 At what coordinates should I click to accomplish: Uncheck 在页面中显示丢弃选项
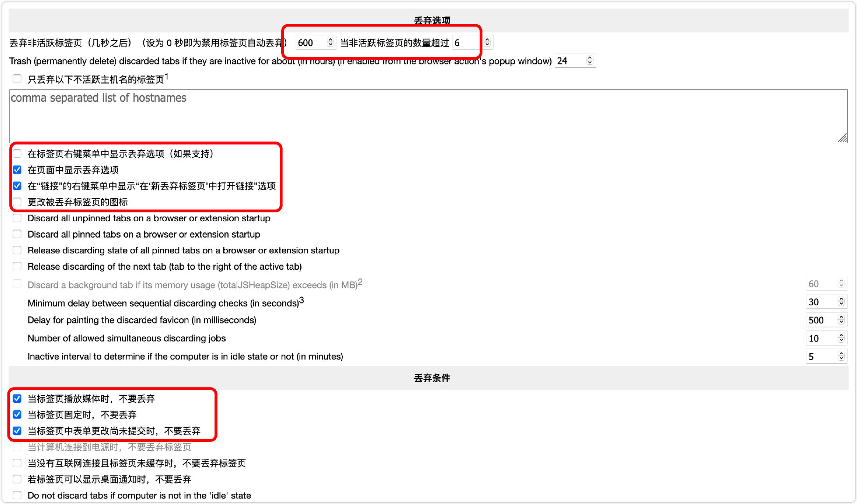coord(17,170)
